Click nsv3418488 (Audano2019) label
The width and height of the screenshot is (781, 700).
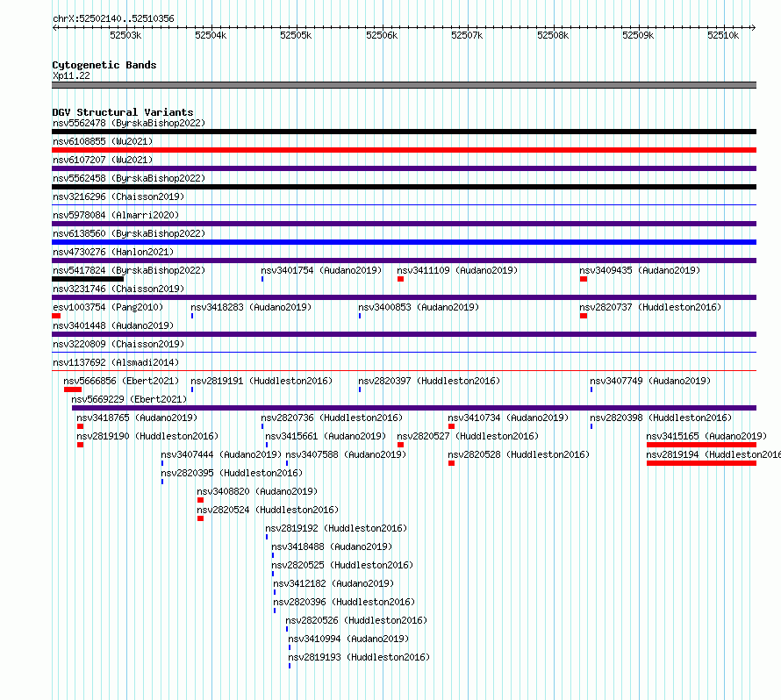(x=332, y=546)
